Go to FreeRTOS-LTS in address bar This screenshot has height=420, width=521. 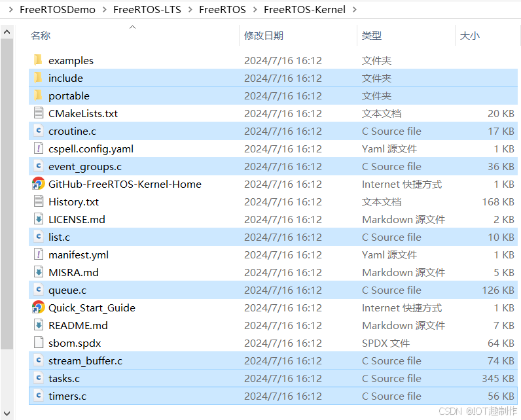pos(147,10)
